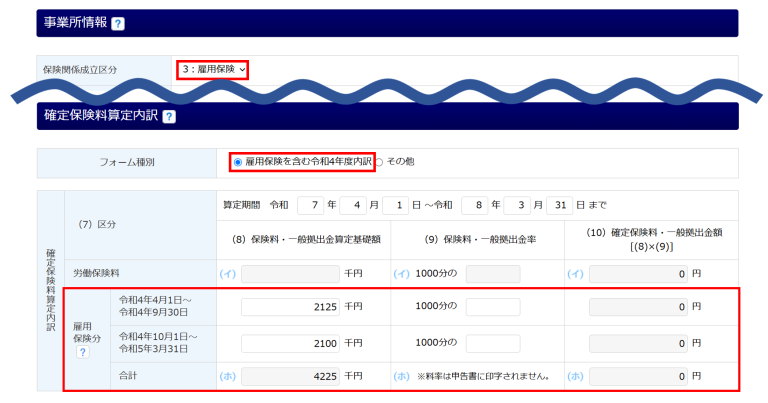Click the フォーム種別 label
The height and width of the screenshot is (403, 768).
(x=127, y=162)
